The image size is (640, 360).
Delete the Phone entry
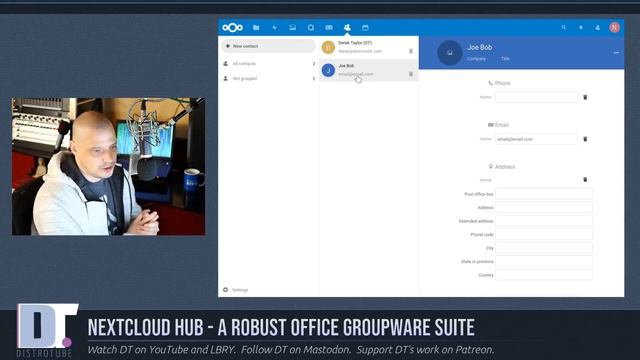[x=585, y=97]
